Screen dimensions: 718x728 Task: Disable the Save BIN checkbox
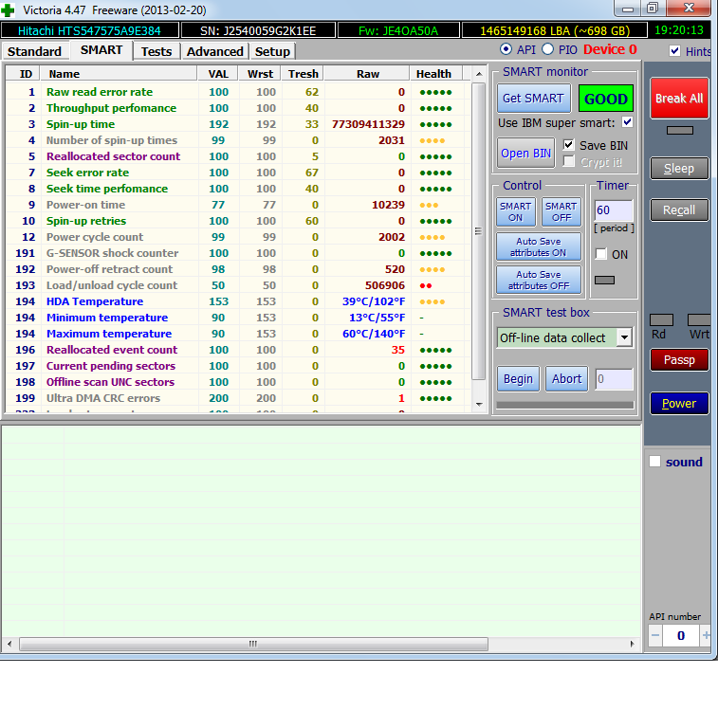[x=568, y=145]
